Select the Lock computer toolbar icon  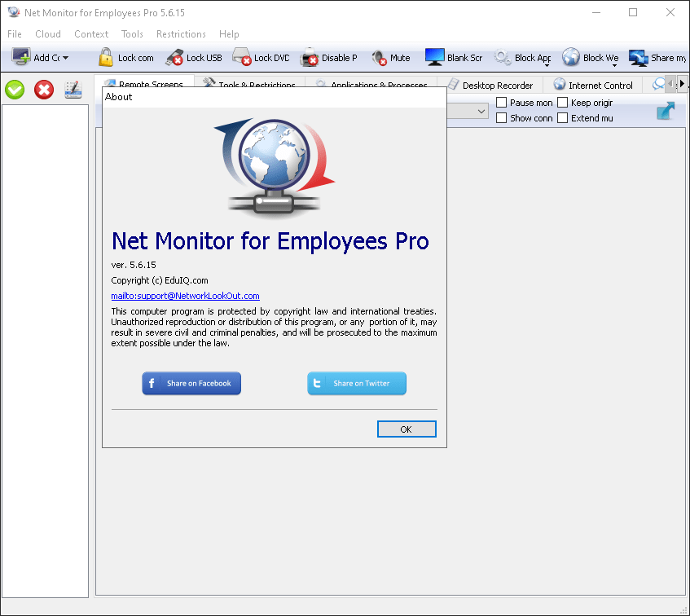[125, 57]
